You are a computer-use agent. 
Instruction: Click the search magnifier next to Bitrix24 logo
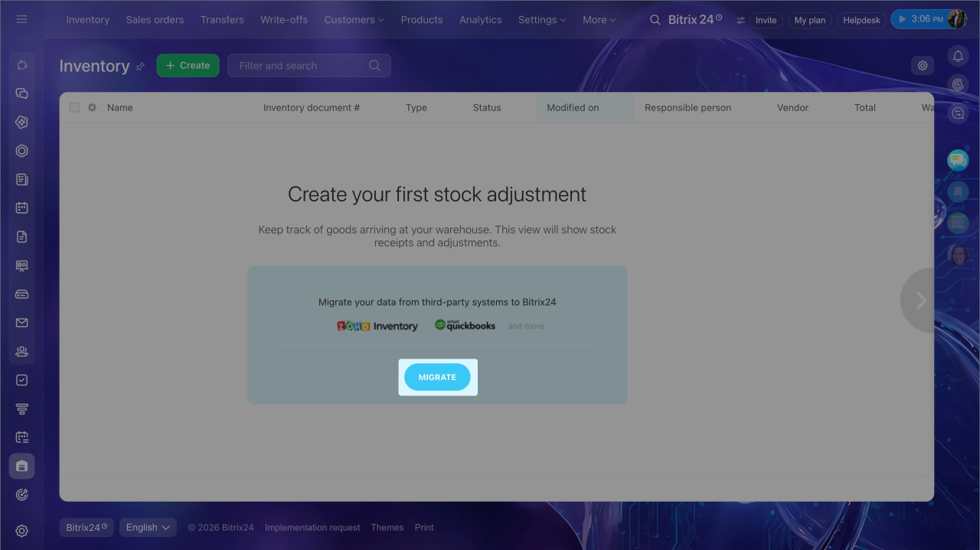coord(655,20)
